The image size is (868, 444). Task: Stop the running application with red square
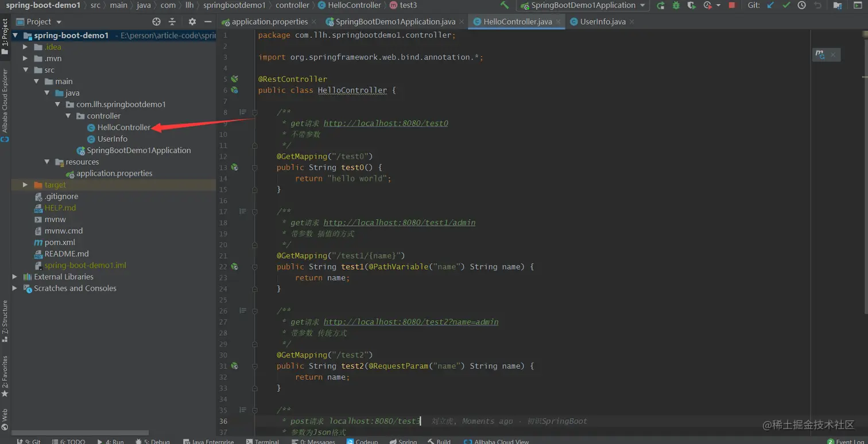tap(732, 5)
